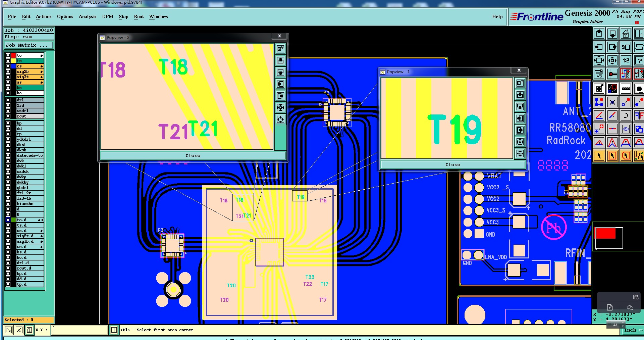The image size is (644, 340).
Task: Open the Analysis menu
Action: [88, 16]
